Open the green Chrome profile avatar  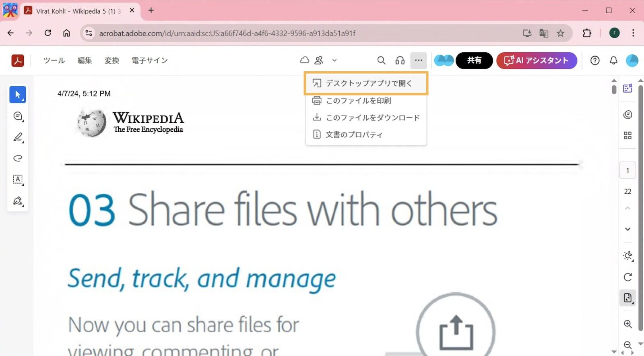pyautogui.click(x=614, y=33)
